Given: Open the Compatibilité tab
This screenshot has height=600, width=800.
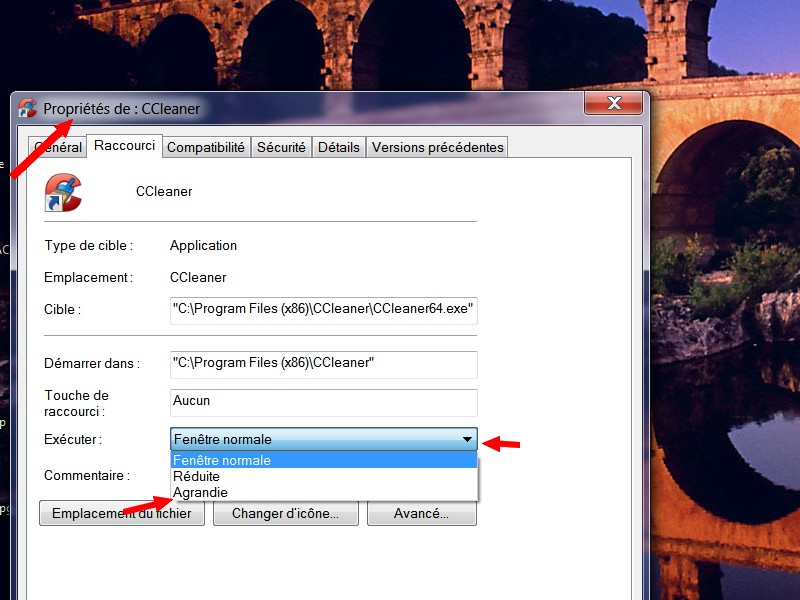Looking at the screenshot, I should click(x=205, y=147).
